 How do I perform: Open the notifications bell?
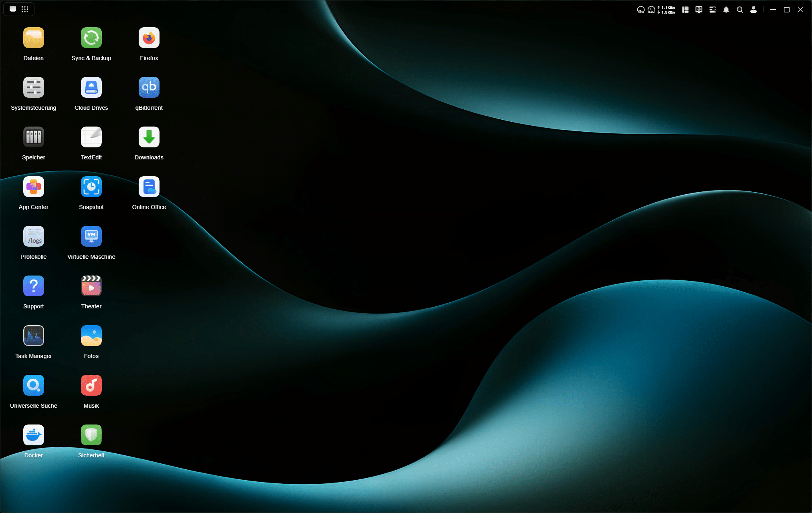(x=726, y=10)
